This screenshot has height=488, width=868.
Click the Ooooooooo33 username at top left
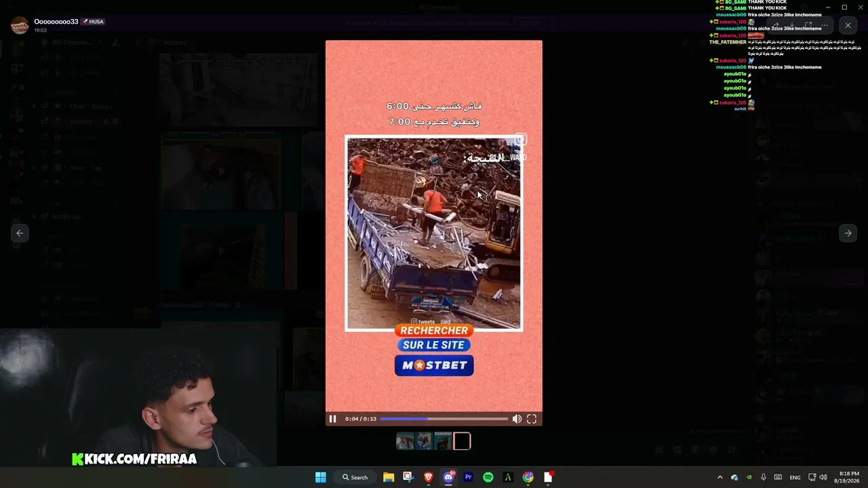pyautogui.click(x=56, y=22)
